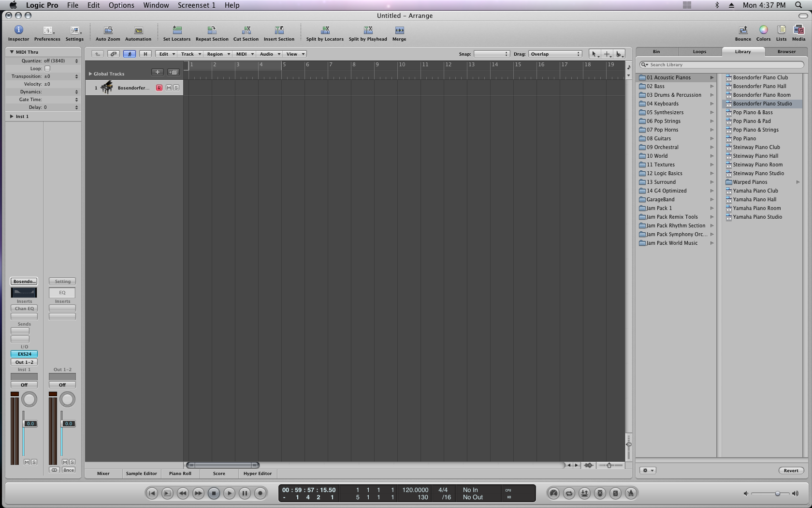This screenshot has width=812, height=508.
Task: Open the Inspector from the toolbar
Action: pos(18,33)
